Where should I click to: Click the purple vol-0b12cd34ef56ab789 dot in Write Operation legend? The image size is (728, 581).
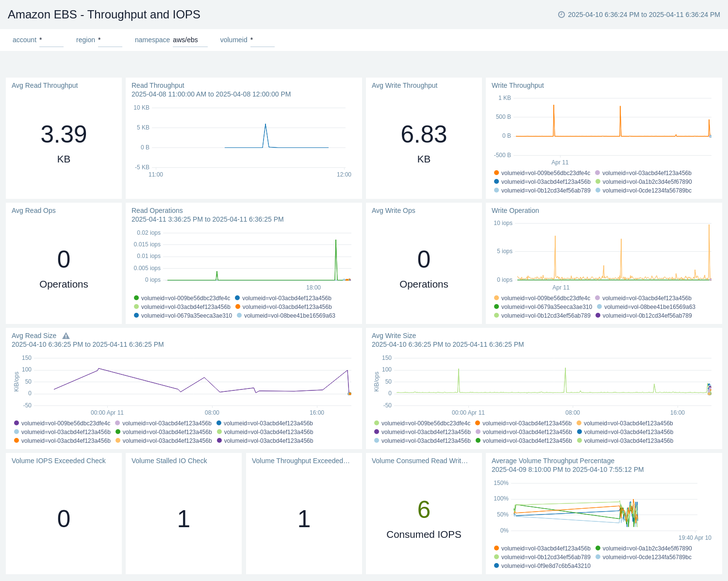coord(598,315)
